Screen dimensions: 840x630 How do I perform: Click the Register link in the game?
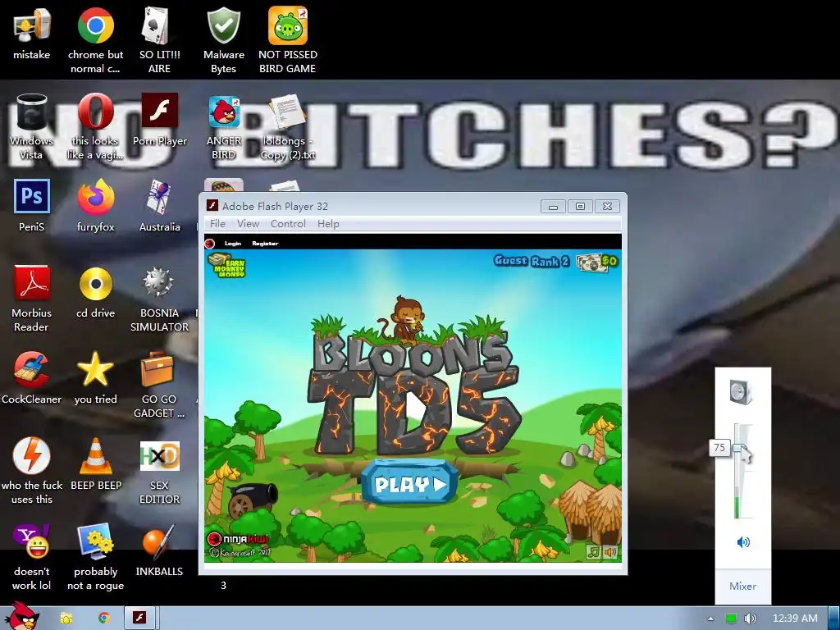click(x=265, y=243)
